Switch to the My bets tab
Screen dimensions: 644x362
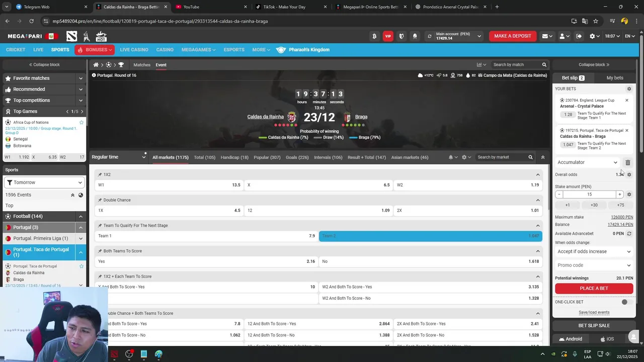615,78
